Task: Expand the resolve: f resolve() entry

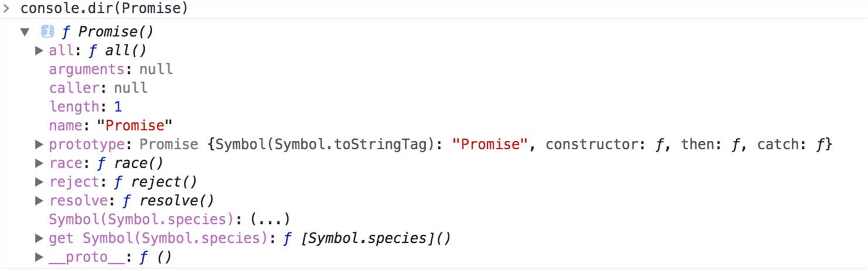Action: coord(39,201)
